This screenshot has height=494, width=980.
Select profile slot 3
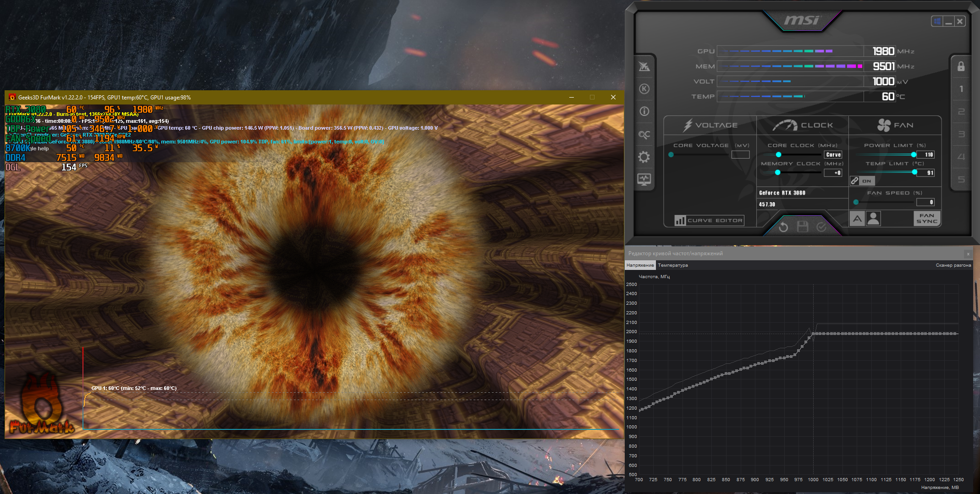[x=961, y=134]
